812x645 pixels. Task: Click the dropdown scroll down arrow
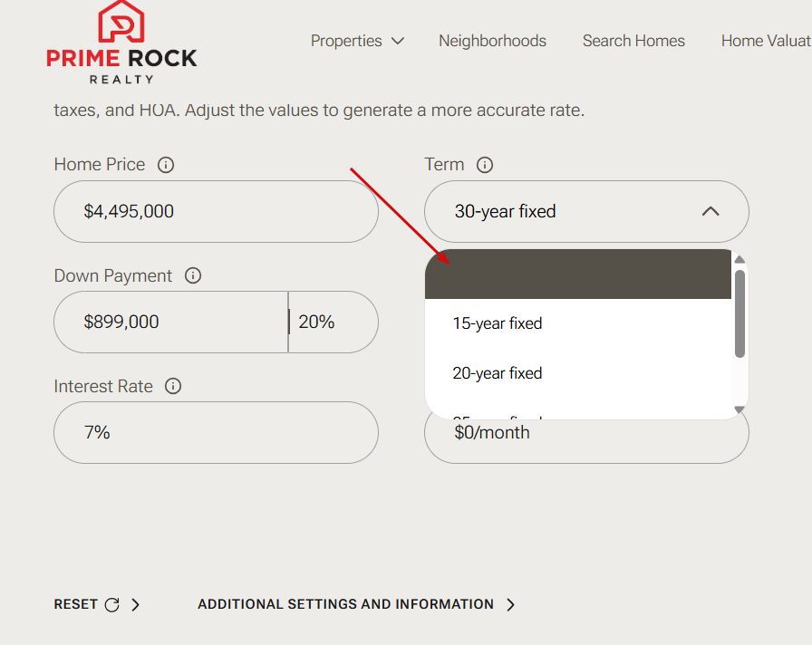click(739, 409)
